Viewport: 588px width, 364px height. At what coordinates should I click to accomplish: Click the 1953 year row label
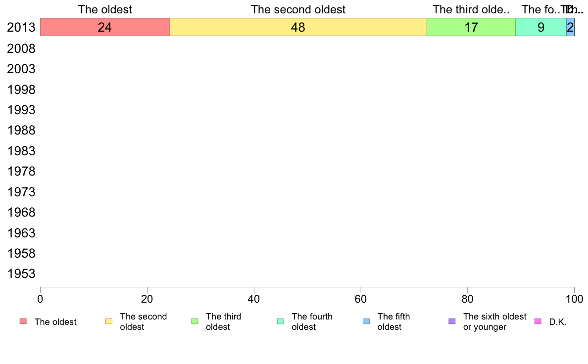21,273
